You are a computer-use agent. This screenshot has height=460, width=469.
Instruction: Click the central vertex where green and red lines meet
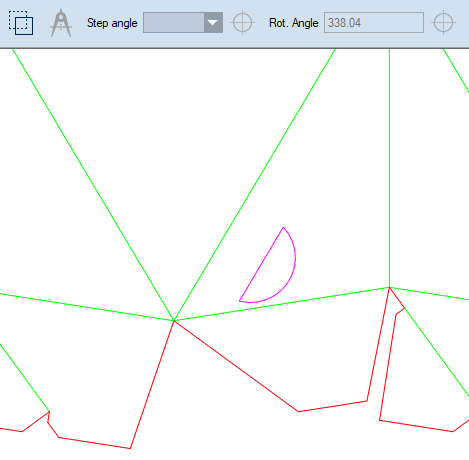coord(174,321)
